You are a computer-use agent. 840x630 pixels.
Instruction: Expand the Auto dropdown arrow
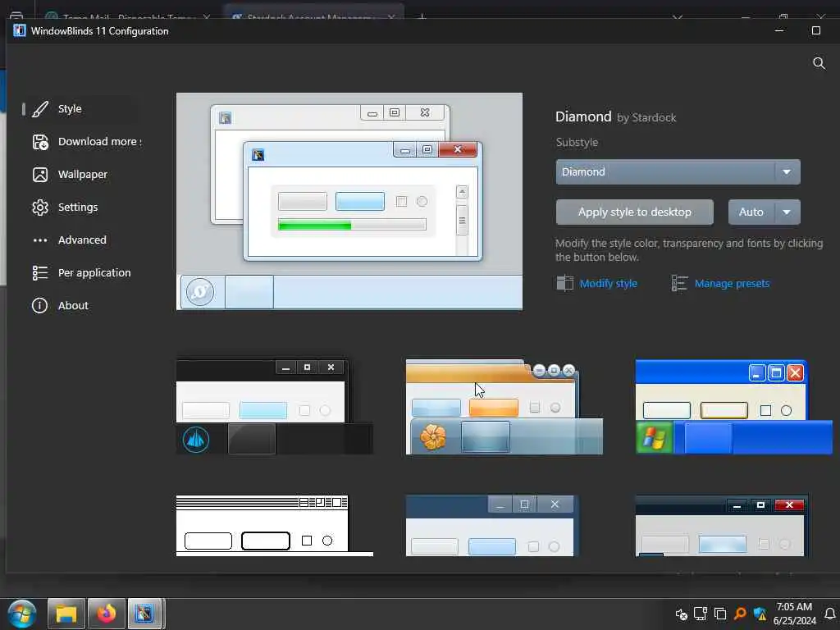click(x=787, y=212)
